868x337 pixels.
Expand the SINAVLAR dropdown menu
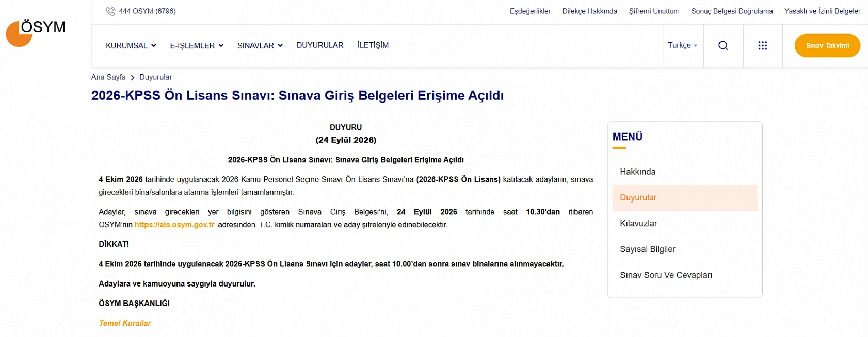[x=260, y=45]
